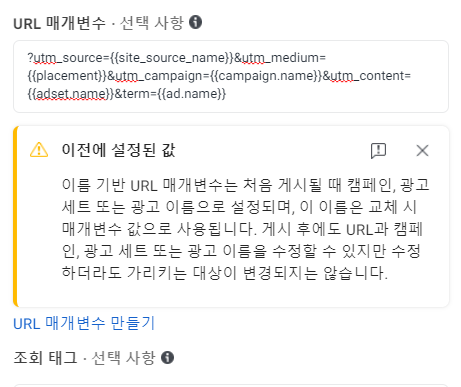Dismiss the 이전에 설정된 값 warning
The height and width of the screenshot is (387, 461).
pyautogui.click(x=422, y=151)
